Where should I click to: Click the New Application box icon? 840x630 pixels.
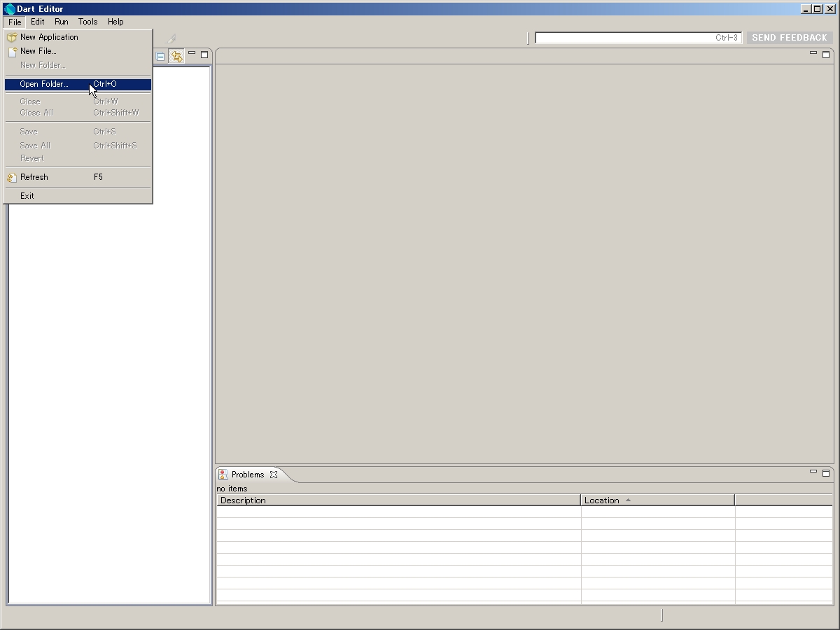pyautogui.click(x=12, y=37)
